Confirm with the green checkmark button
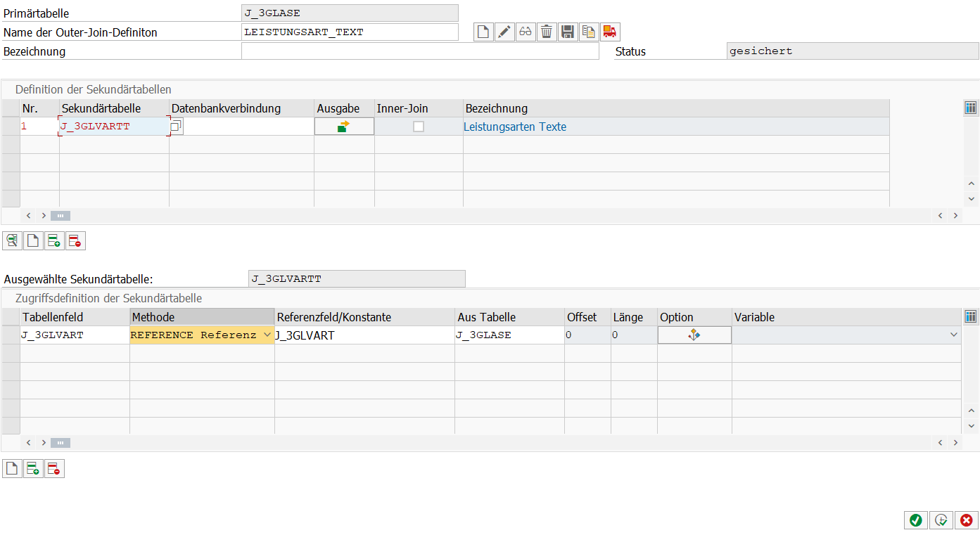This screenshot has height=535, width=980. 915,520
